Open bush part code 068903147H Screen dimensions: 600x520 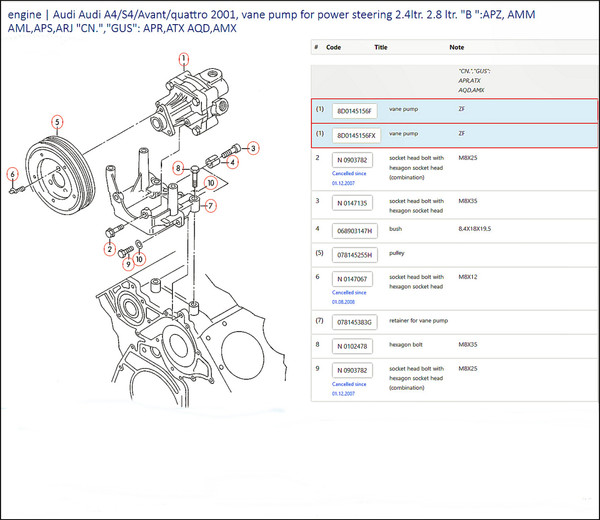[355, 230]
